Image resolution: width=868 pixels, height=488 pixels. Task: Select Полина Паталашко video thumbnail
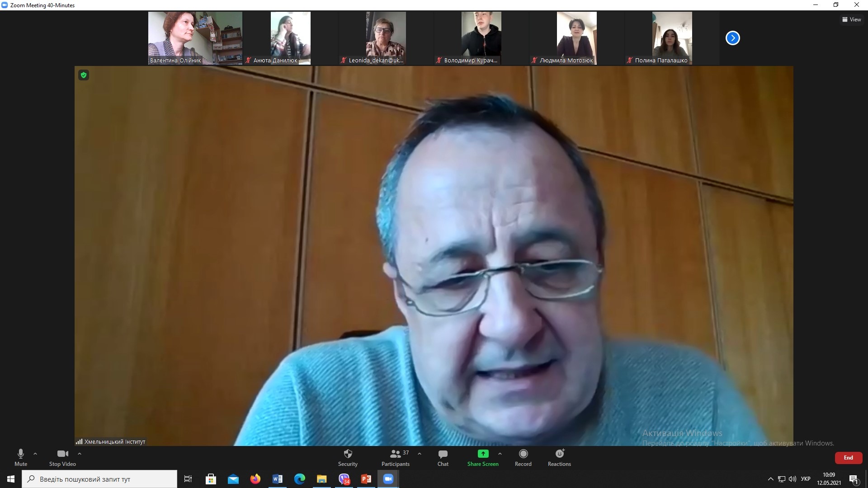click(x=672, y=38)
